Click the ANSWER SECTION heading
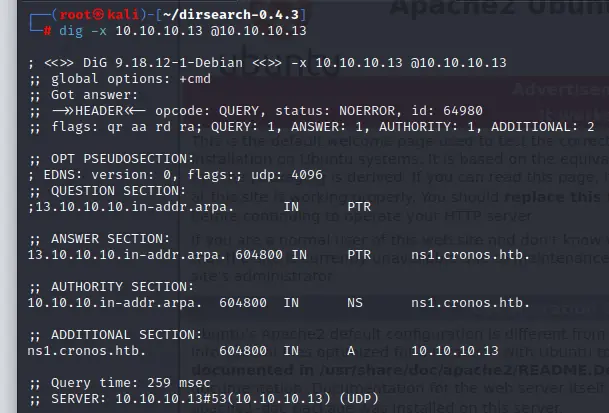The width and height of the screenshot is (609, 413). [110, 239]
